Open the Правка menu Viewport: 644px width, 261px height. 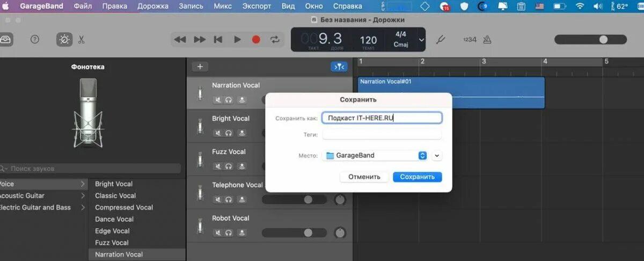114,6
